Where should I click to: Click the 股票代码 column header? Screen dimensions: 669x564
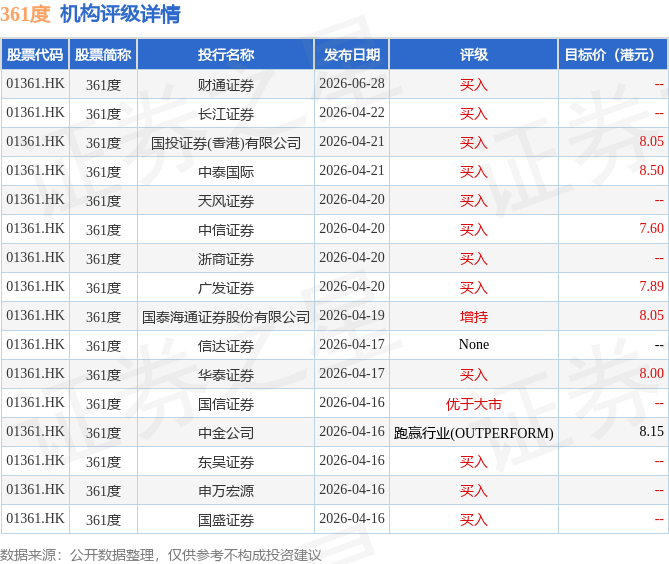pyautogui.click(x=35, y=55)
